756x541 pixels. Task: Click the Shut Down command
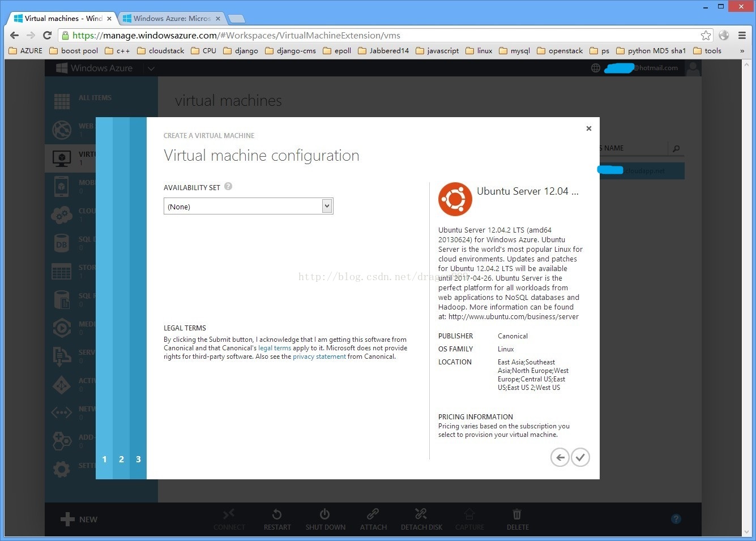[325, 519]
